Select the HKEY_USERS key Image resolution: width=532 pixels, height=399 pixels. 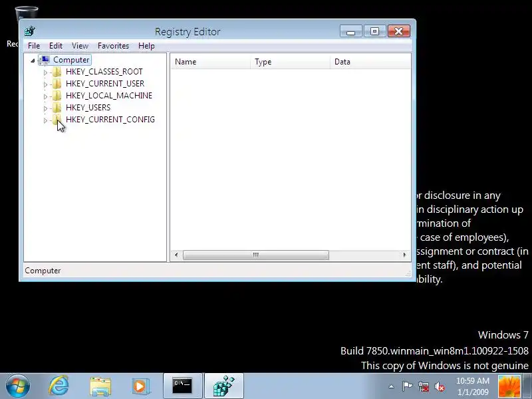[88, 108]
